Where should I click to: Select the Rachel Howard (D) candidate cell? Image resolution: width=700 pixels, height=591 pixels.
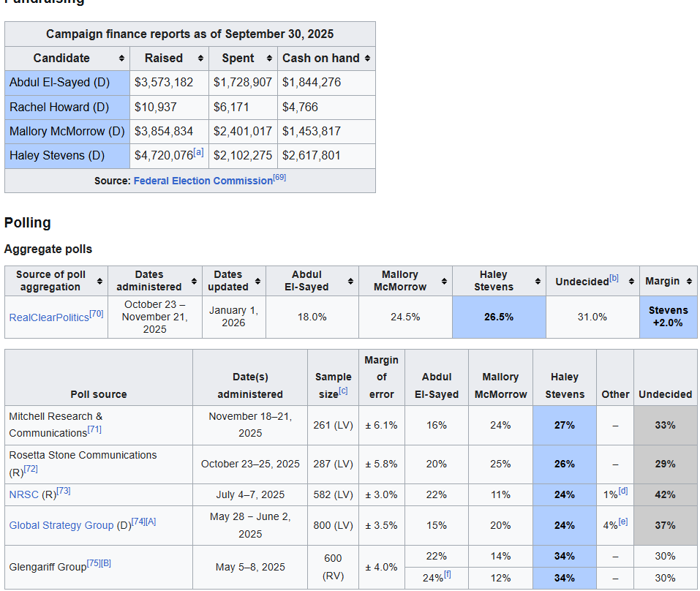pyautogui.click(x=67, y=107)
